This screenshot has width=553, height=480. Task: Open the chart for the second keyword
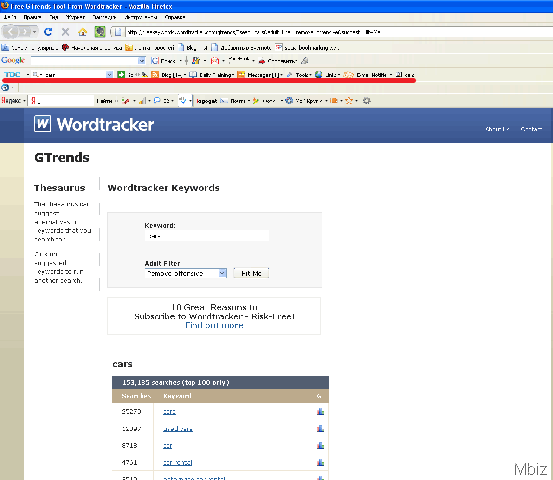tap(320, 429)
